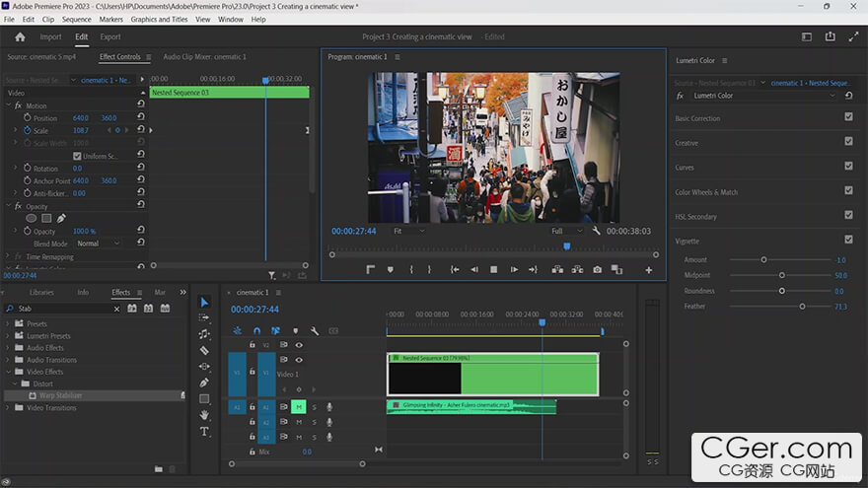Open Quick Export share icon

click(x=830, y=36)
